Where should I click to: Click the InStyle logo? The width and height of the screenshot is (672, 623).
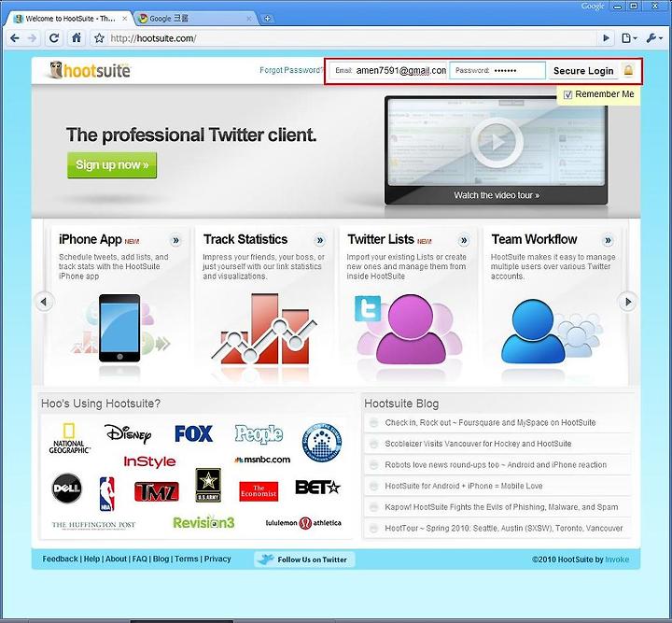[149, 461]
